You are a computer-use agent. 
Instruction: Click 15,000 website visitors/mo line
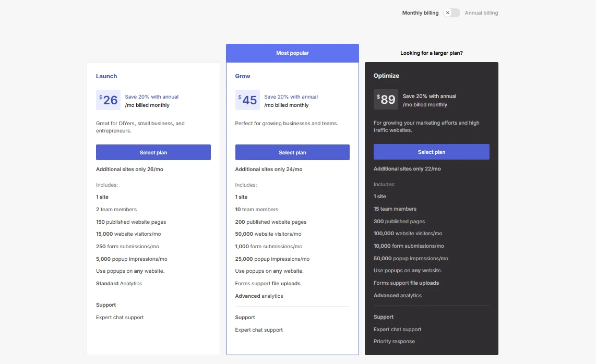[128, 234]
